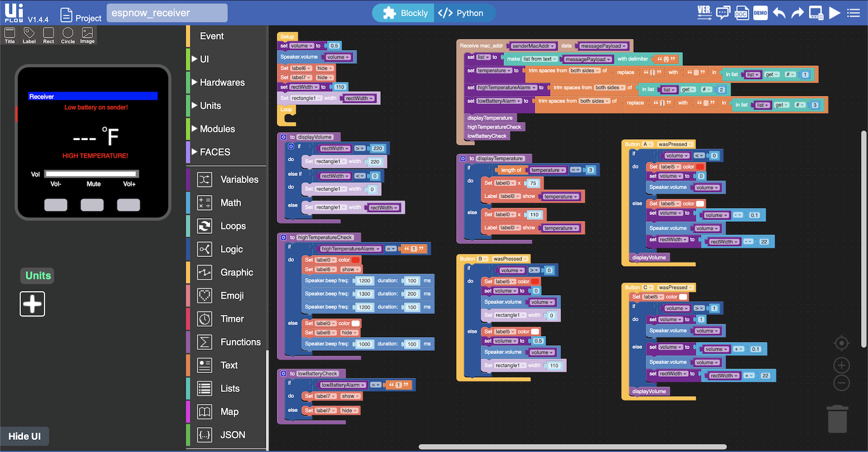868x452 pixels.
Task: Click the trash can on the workspace
Action: (x=837, y=419)
